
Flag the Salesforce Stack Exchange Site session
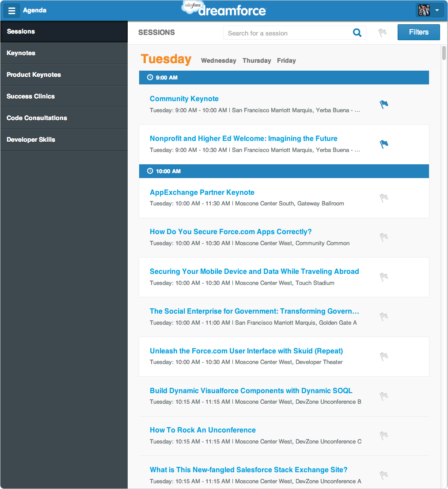point(384,475)
